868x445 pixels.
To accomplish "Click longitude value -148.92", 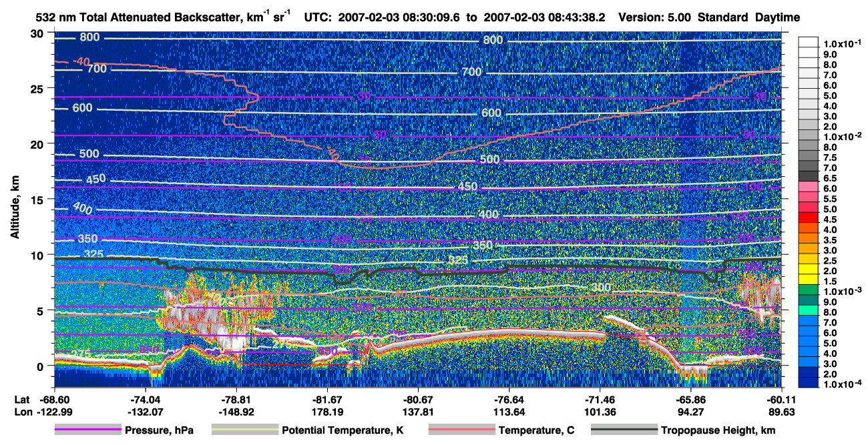I will pyautogui.click(x=236, y=412).
